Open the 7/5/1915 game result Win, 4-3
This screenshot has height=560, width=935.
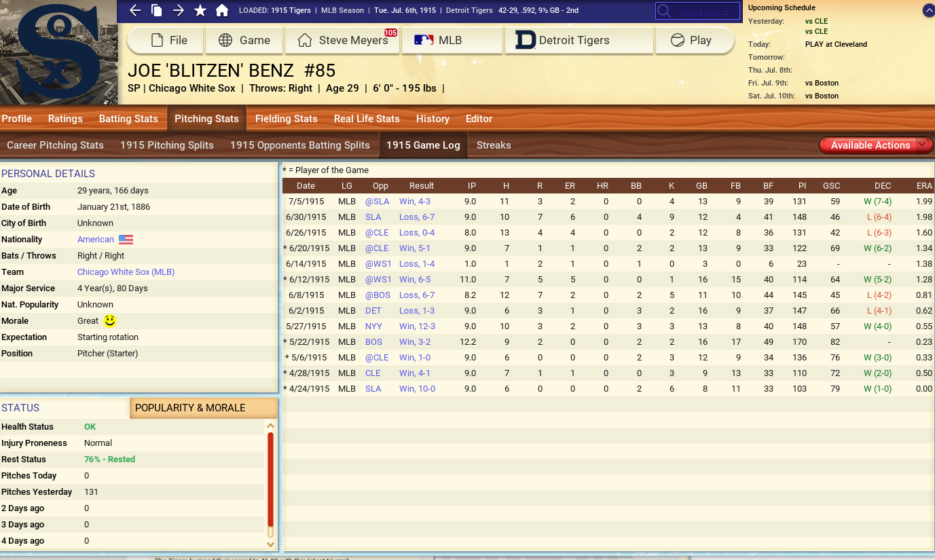click(415, 202)
